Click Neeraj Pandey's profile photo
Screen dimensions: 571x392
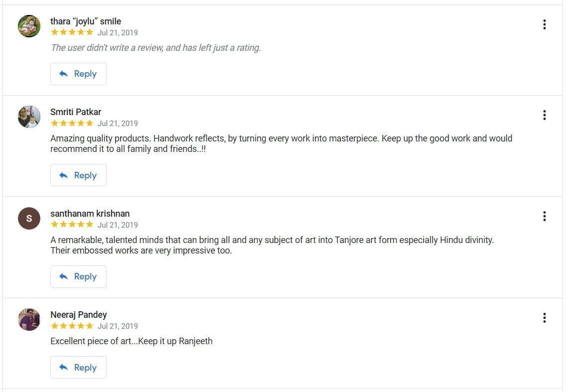[29, 319]
